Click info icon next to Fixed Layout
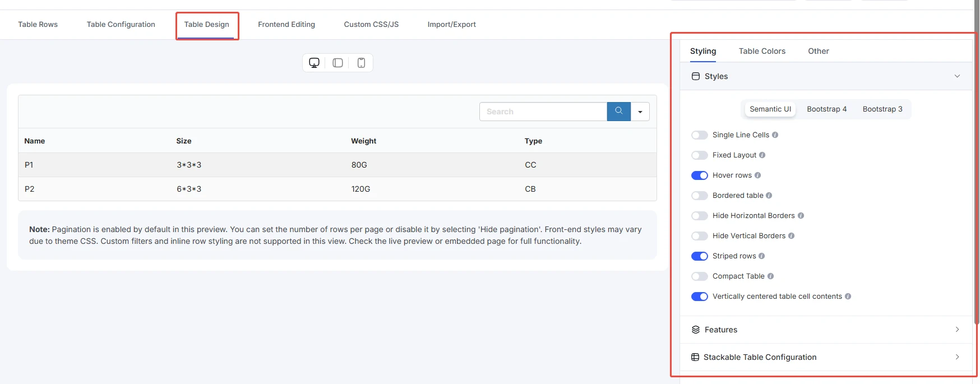The height and width of the screenshot is (384, 980). click(x=762, y=155)
